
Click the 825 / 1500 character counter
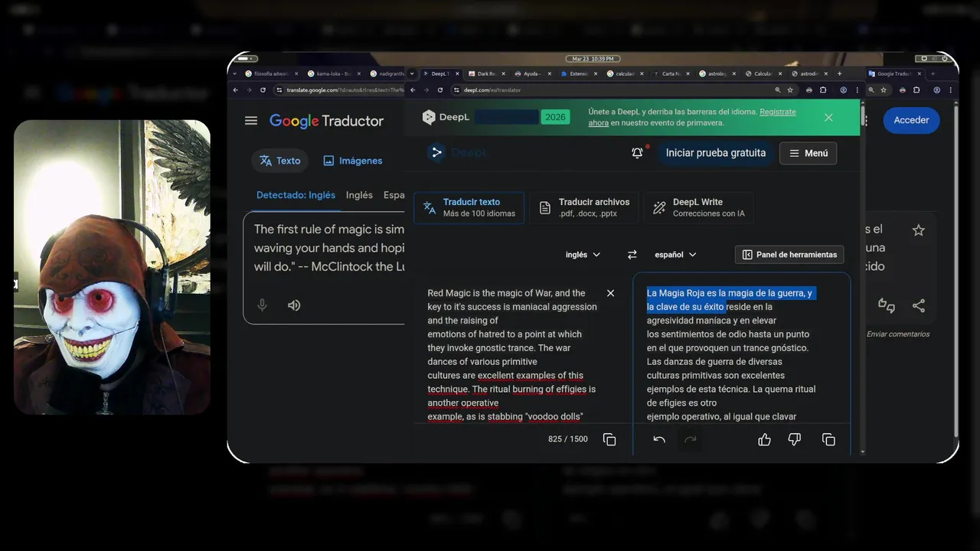click(x=568, y=439)
